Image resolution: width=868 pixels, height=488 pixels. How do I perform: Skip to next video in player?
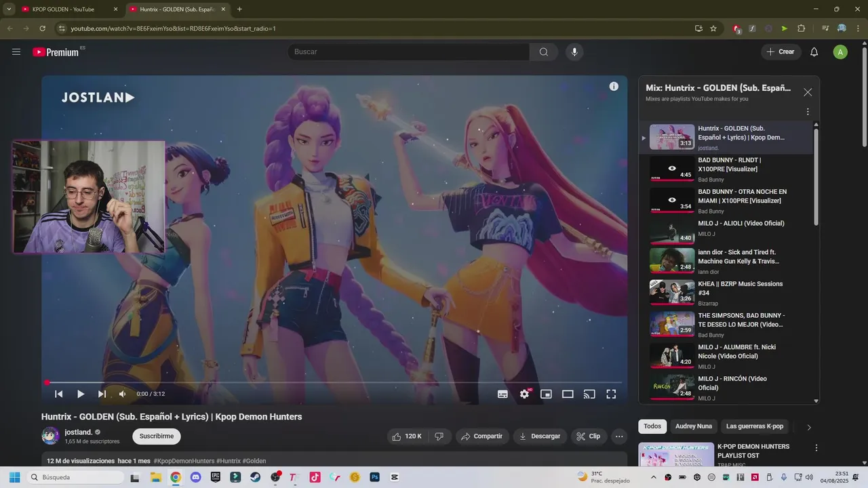pos(102,394)
